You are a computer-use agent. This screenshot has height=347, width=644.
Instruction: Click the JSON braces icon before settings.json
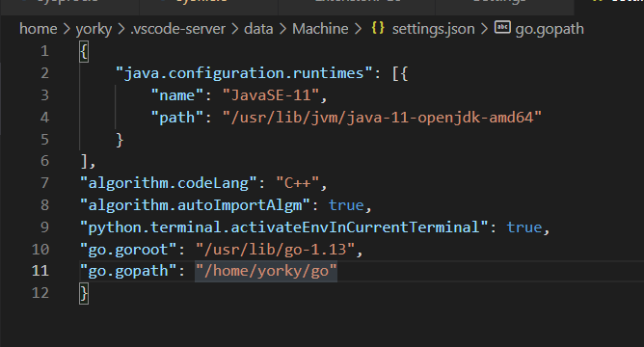tap(378, 28)
